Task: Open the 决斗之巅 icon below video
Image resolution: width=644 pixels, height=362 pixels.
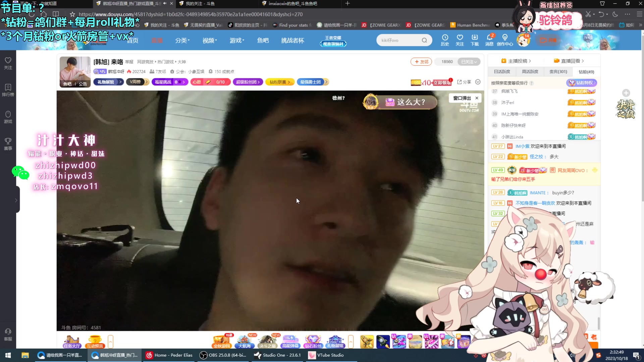Action: click(267, 342)
